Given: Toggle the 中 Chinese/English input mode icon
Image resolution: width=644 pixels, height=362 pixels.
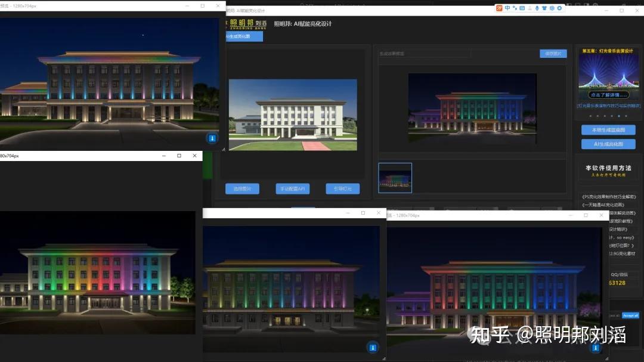Looking at the screenshot, I should point(507,8).
